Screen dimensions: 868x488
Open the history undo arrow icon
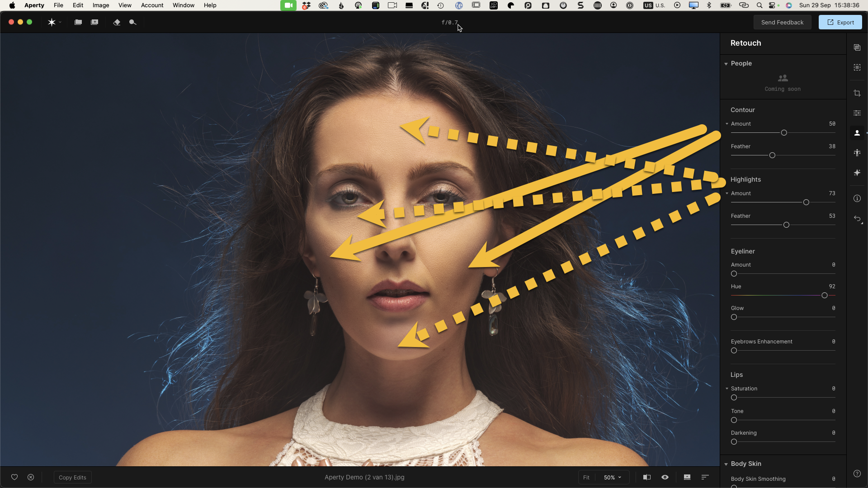pos(857,219)
